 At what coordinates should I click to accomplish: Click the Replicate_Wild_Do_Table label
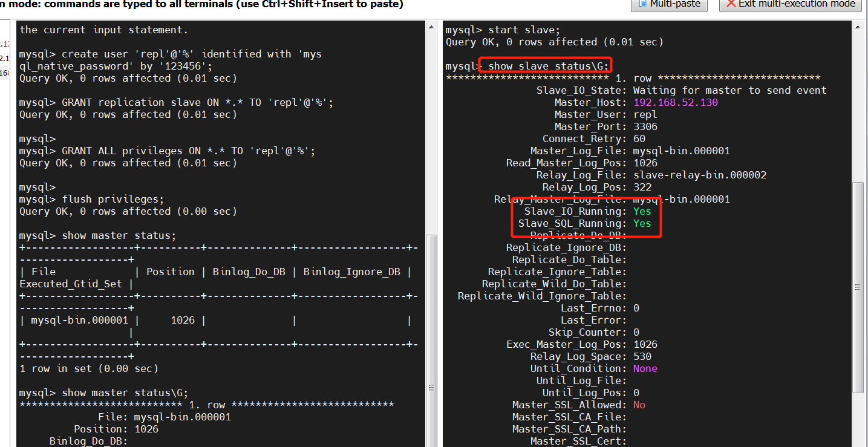click(x=554, y=284)
